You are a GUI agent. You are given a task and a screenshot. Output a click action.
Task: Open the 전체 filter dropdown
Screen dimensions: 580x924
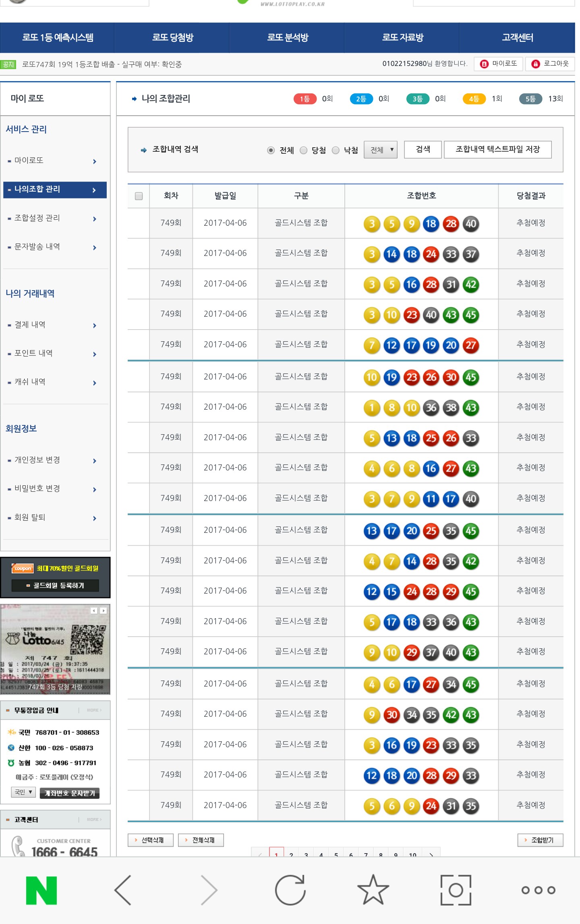[381, 150]
